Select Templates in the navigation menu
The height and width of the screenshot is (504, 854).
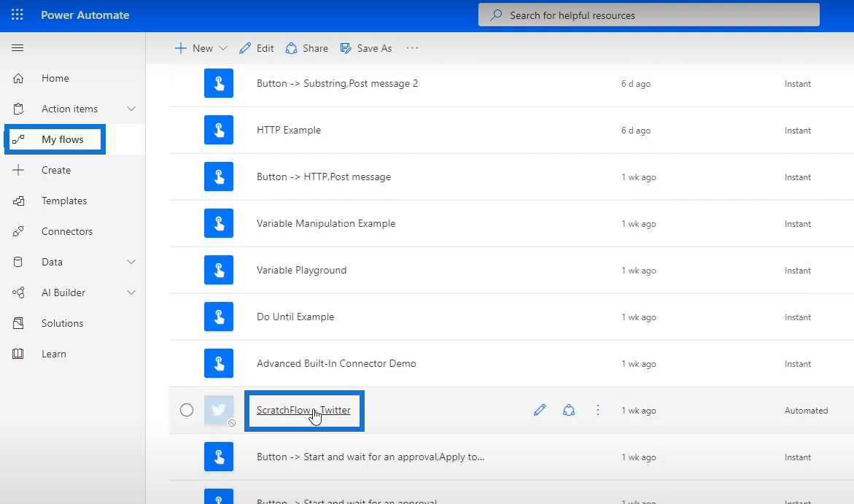pos(64,201)
